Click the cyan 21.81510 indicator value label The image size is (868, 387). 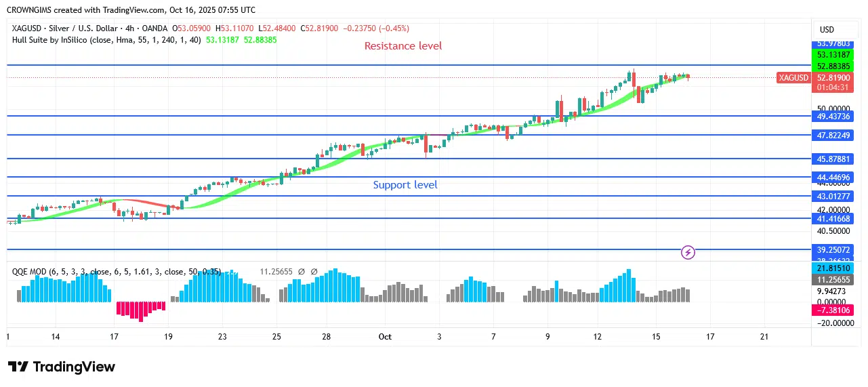click(x=833, y=268)
